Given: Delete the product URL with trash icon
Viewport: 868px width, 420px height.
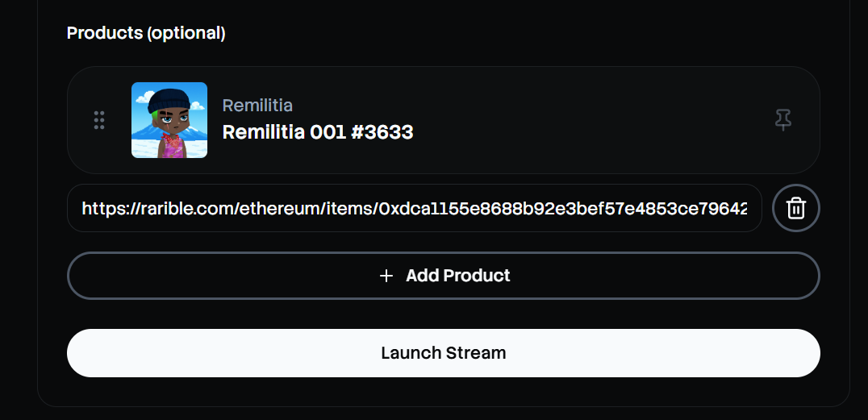Looking at the screenshot, I should 796,208.
